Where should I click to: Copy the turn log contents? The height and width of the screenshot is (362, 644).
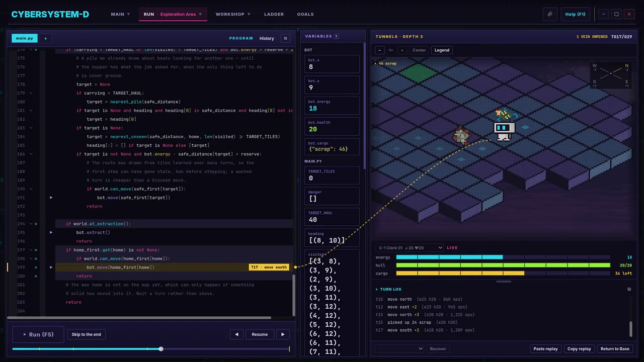pos(629,289)
